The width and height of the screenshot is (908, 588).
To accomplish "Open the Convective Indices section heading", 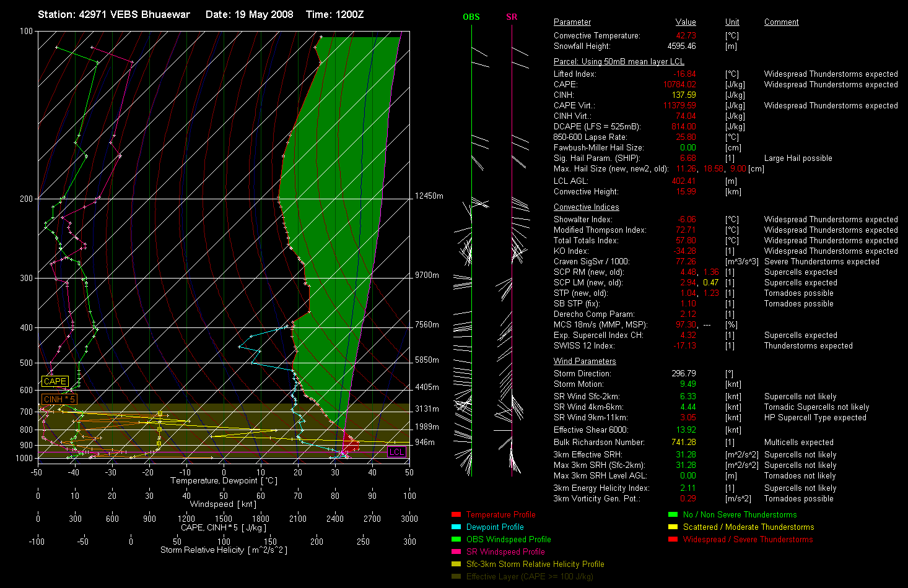I will 586,207.
